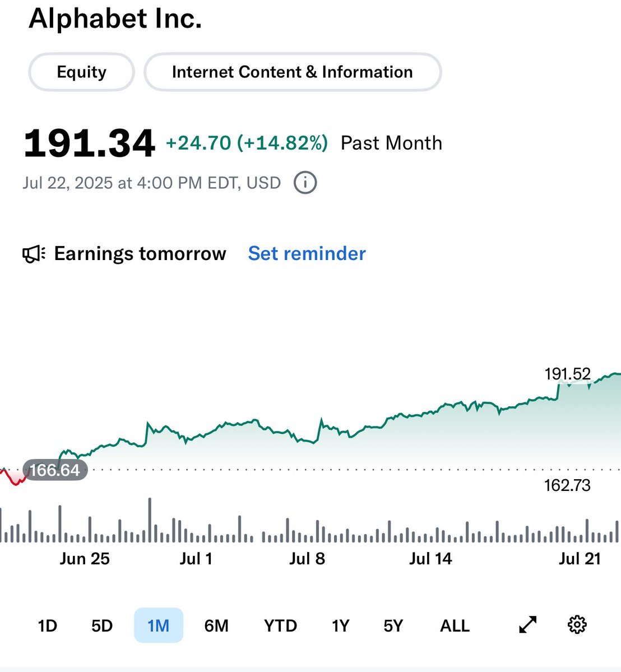Show ALL time price history
Viewport: 621px width, 672px height.
[455, 625]
